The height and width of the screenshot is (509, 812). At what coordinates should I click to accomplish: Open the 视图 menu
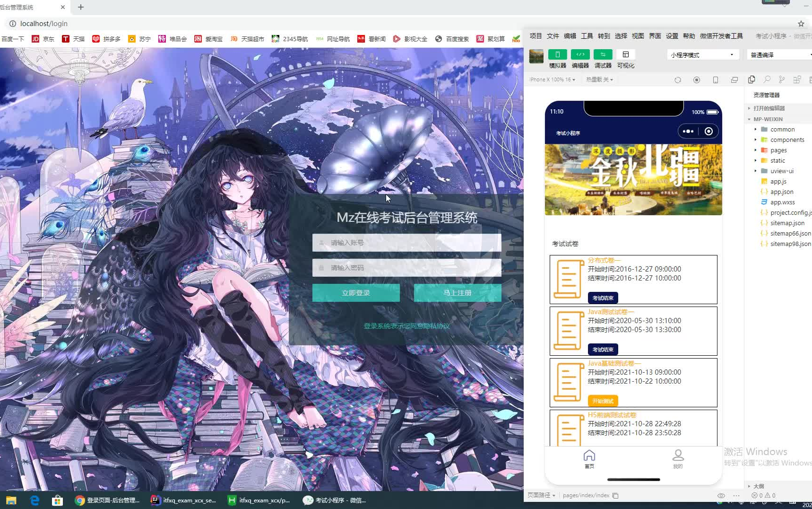pos(638,36)
